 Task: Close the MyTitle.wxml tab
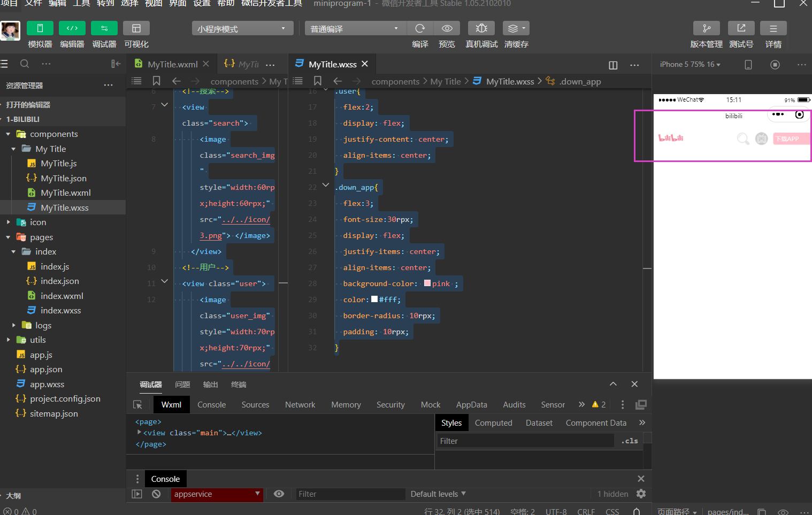[206, 64]
